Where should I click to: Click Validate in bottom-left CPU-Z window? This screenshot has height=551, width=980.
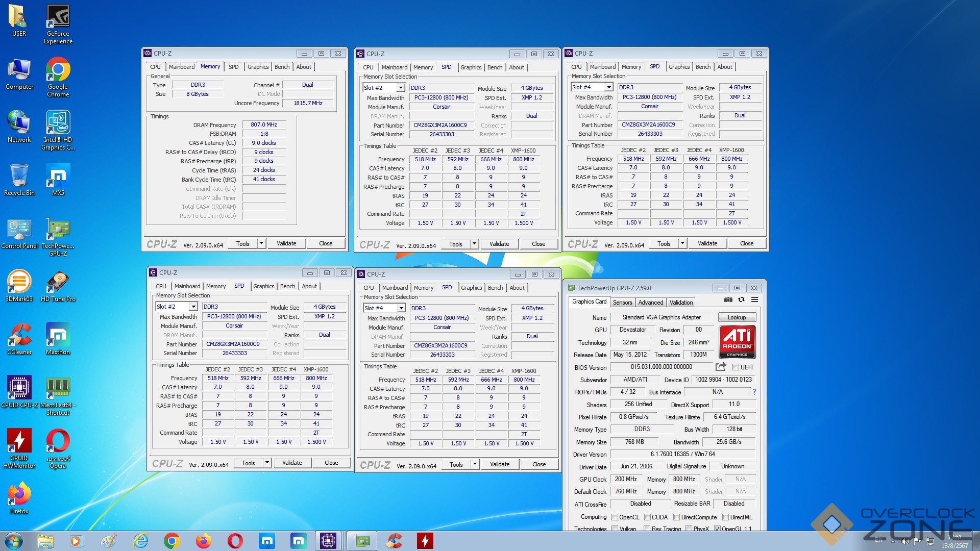click(x=292, y=463)
